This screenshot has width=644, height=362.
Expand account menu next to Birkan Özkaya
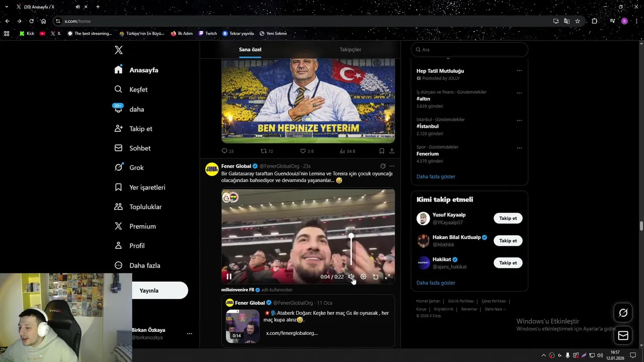coord(190,333)
